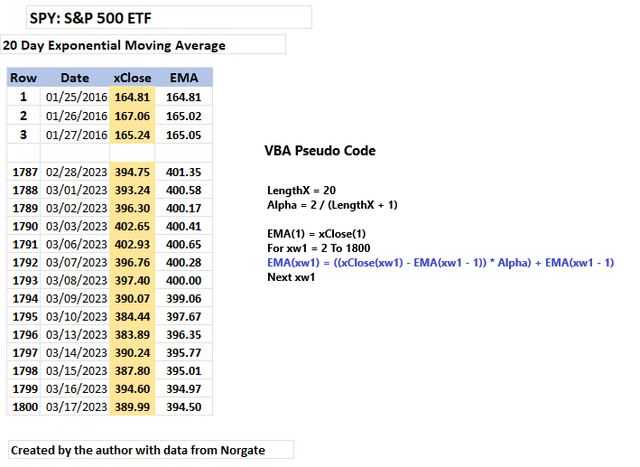Select EMA cell 400.17

point(184,208)
